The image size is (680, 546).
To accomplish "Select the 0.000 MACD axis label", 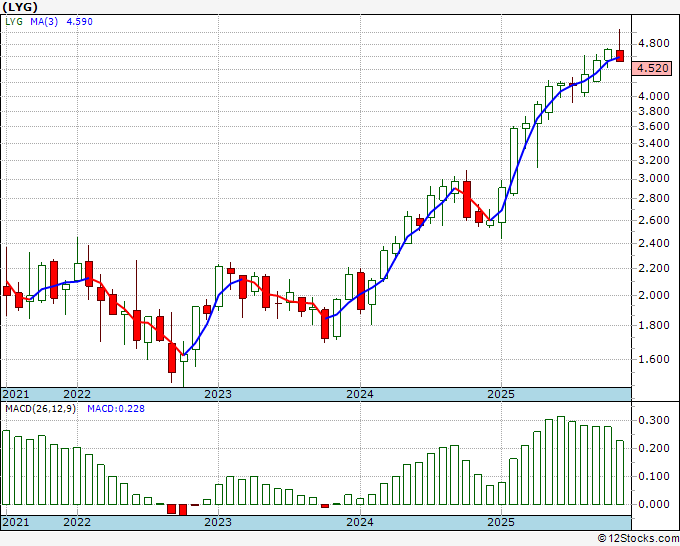I will pyautogui.click(x=654, y=504).
